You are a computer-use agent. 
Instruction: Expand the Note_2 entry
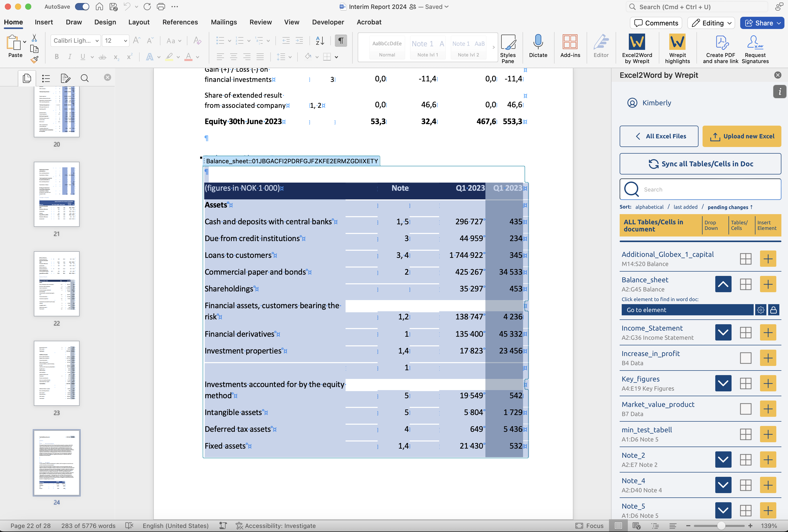[723, 460]
